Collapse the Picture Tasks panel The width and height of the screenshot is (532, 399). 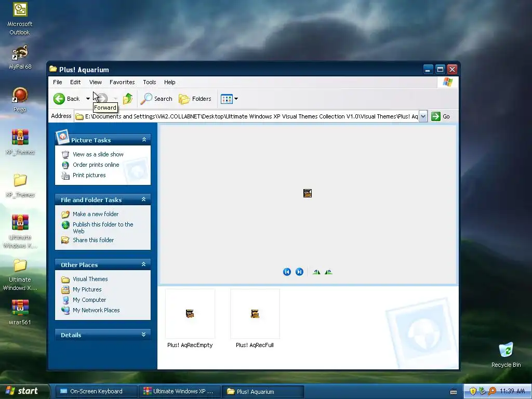pos(144,140)
